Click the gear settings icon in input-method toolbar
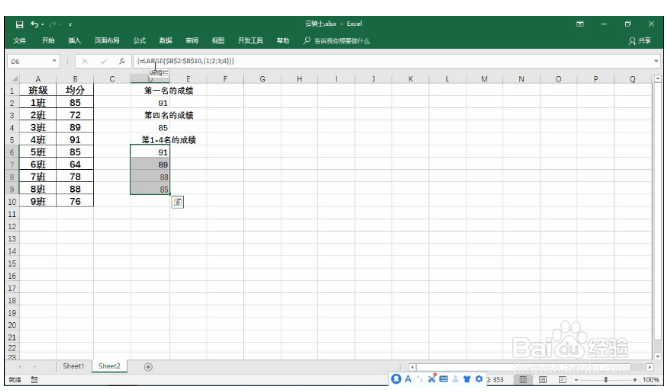The height and width of the screenshot is (392, 668). point(479,378)
